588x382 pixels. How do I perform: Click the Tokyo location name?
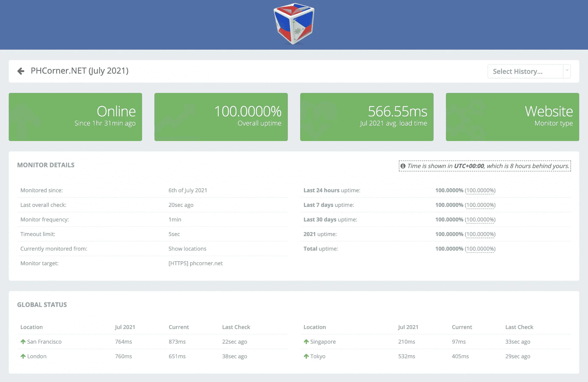(318, 356)
